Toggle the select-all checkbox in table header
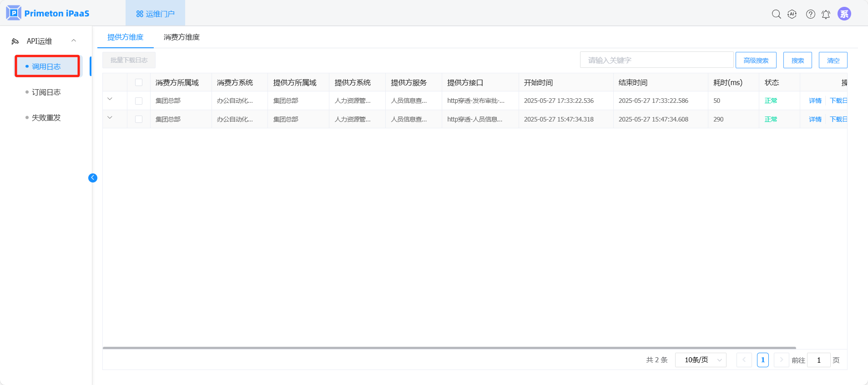This screenshot has width=868, height=385. (139, 82)
